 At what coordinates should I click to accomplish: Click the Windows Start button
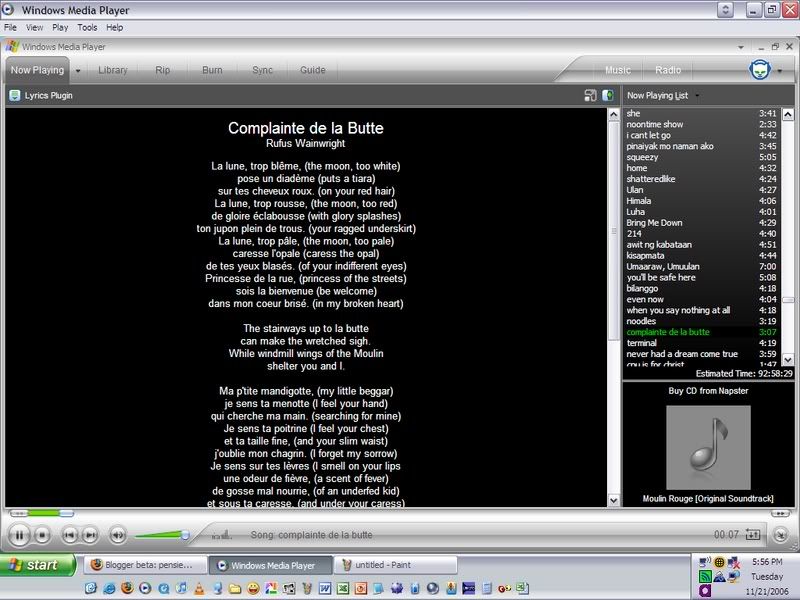[37, 565]
